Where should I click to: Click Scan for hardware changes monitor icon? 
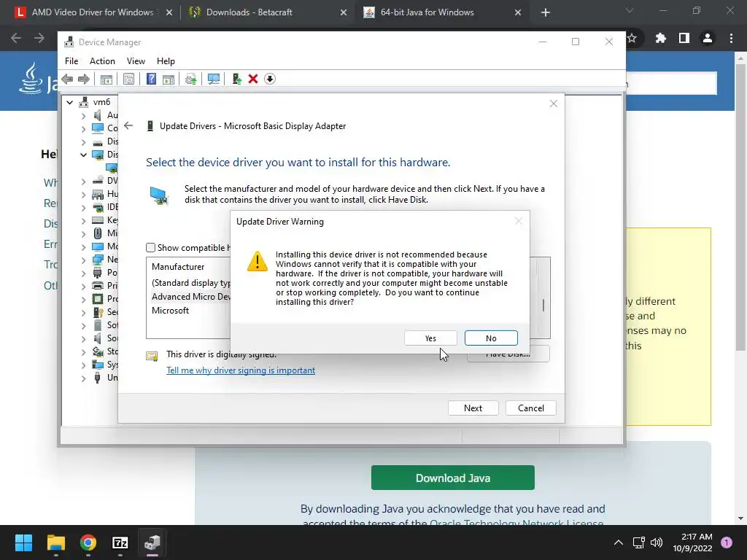pyautogui.click(x=214, y=79)
